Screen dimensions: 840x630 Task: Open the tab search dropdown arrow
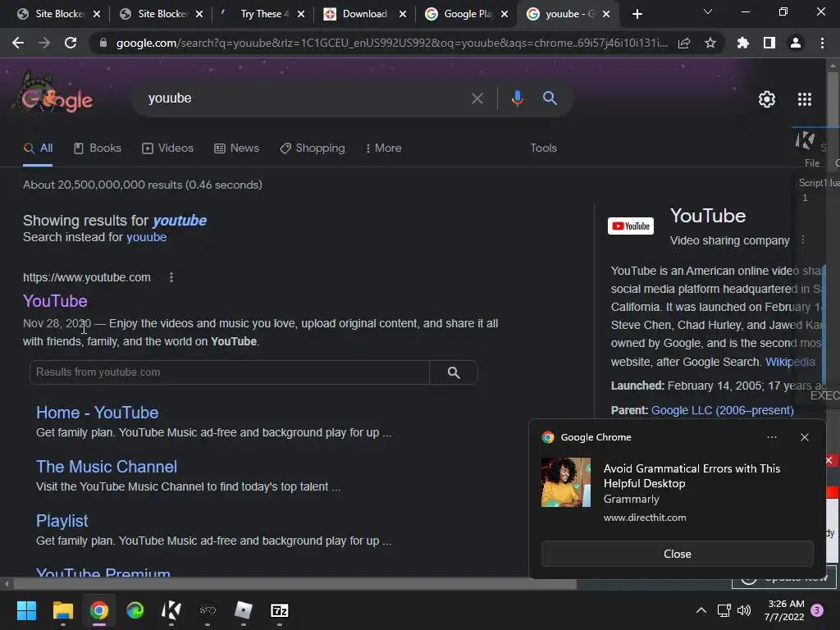coord(708,11)
